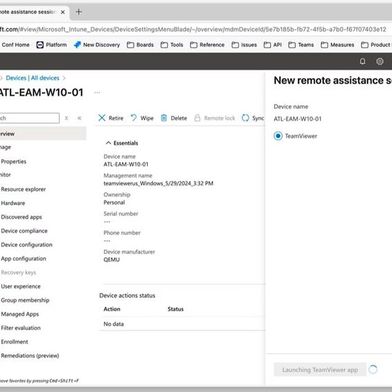The height and width of the screenshot is (392, 392).
Task: Click the Delete device action
Action: (x=174, y=118)
